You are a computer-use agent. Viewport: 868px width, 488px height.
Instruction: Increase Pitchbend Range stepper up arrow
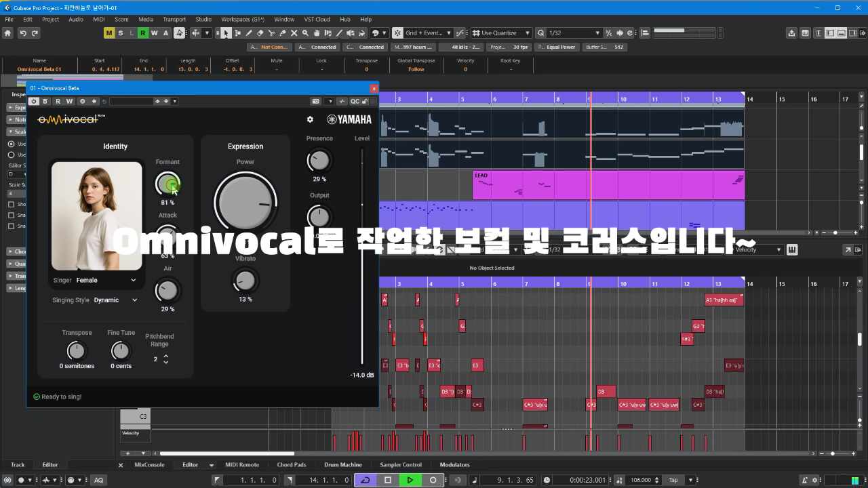click(x=166, y=356)
